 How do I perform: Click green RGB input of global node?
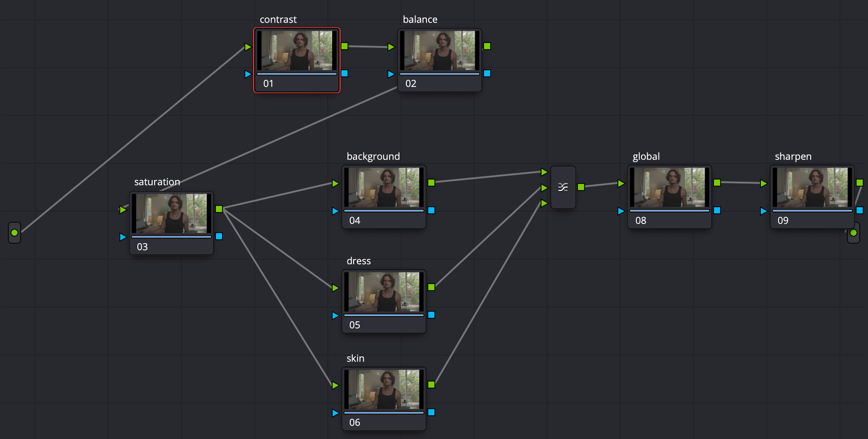(x=621, y=184)
